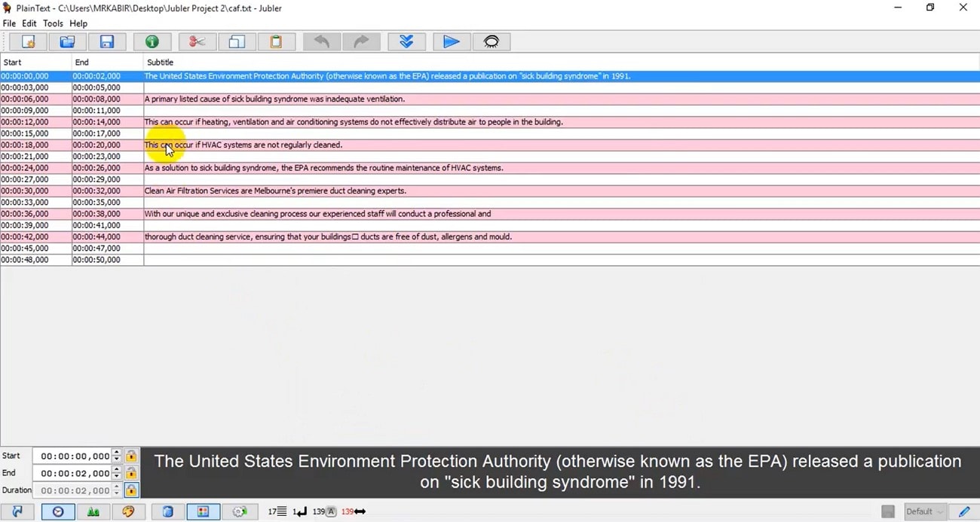
Task: Open the Tools menu
Action: click(x=53, y=23)
